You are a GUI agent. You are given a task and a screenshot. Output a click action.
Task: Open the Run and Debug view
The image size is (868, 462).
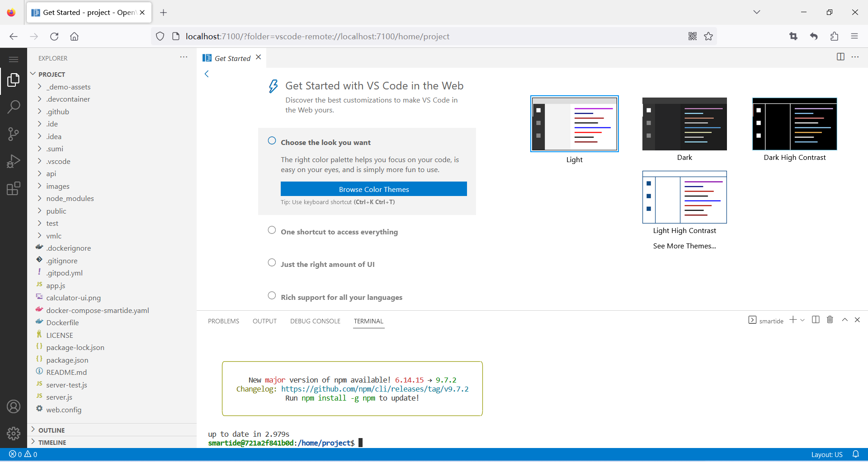tap(14, 161)
